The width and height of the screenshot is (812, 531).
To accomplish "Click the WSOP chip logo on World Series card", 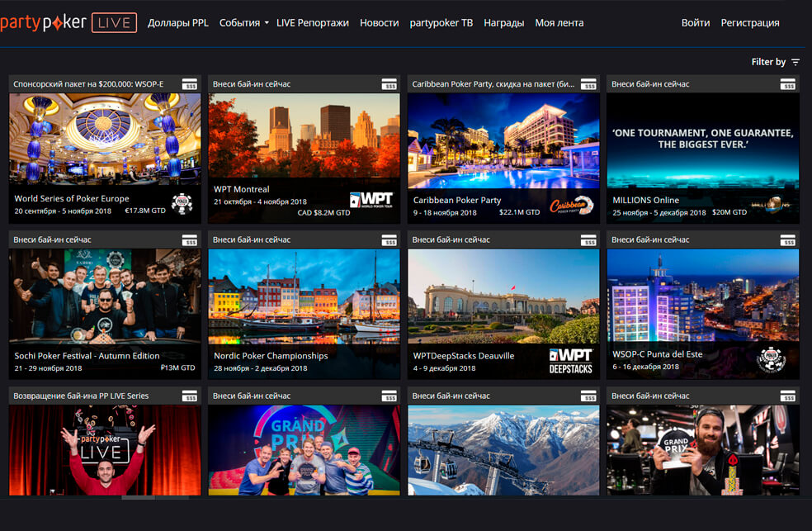I will click(x=182, y=204).
